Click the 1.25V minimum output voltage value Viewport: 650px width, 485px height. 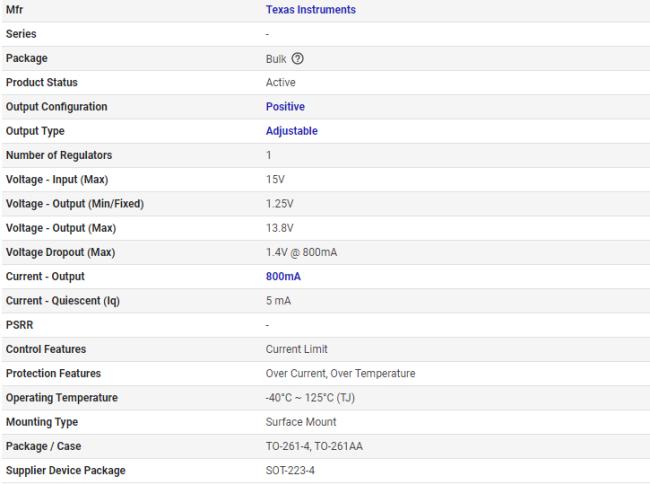[279, 204]
